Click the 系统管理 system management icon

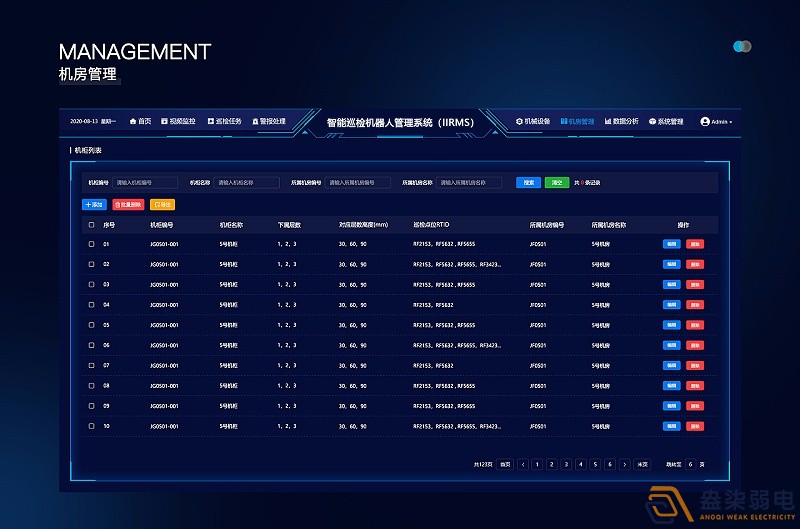(652, 121)
